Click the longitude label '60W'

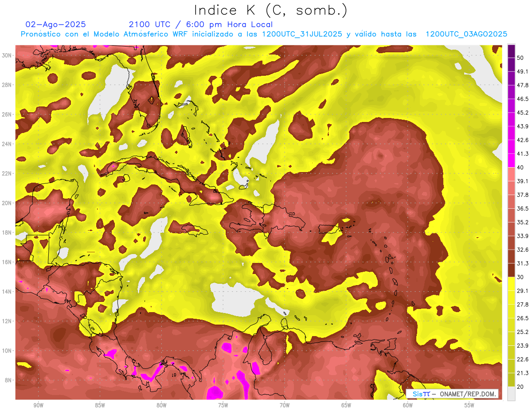(408, 405)
